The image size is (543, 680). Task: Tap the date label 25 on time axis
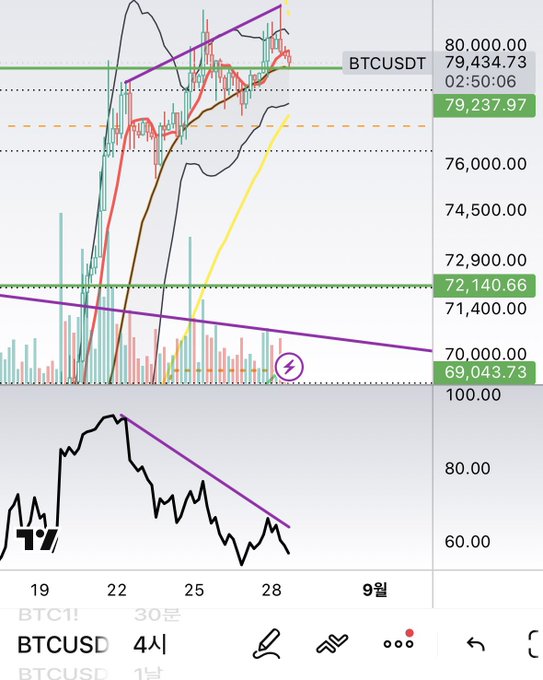pyautogui.click(x=194, y=590)
